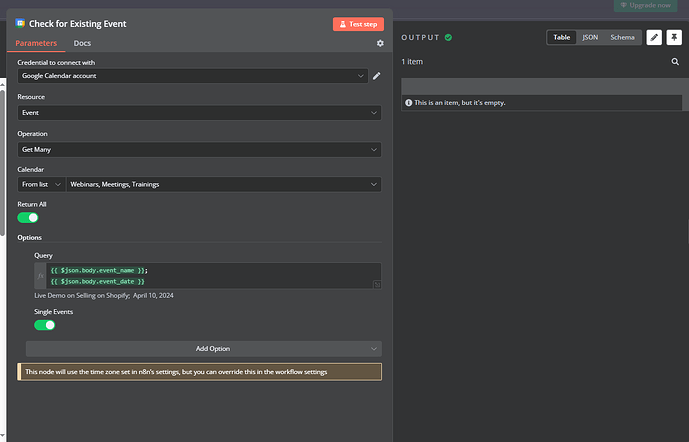The width and height of the screenshot is (689, 442).
Task: Click the Options section heading
Action: [29, 238]
